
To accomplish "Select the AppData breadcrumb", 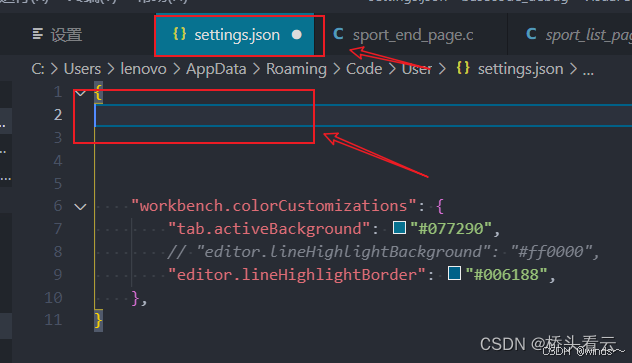I will 216,69.
